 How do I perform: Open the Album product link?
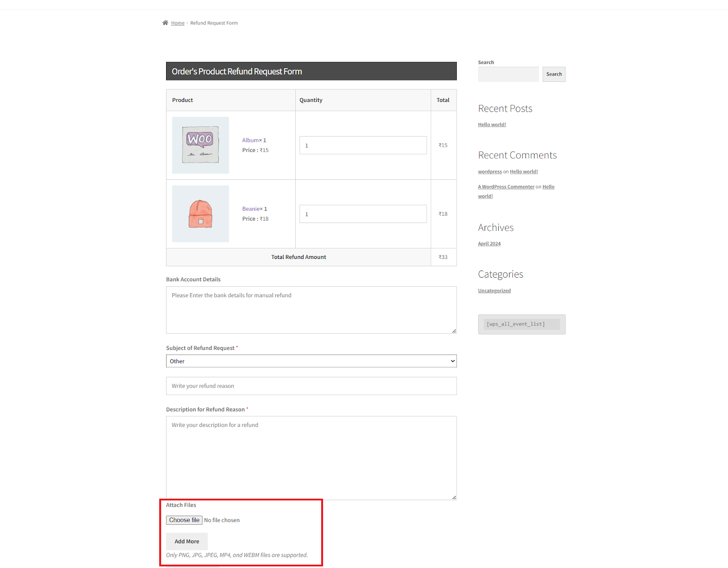point(251,140)
